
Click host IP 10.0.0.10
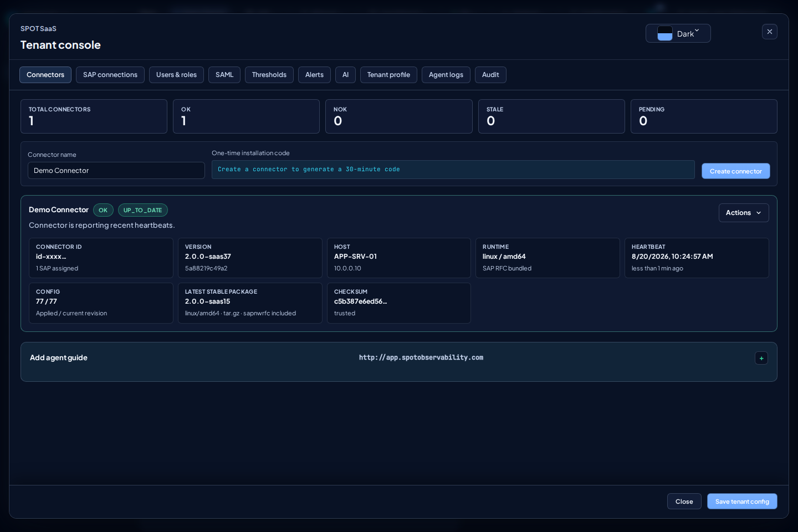[347, 268]
